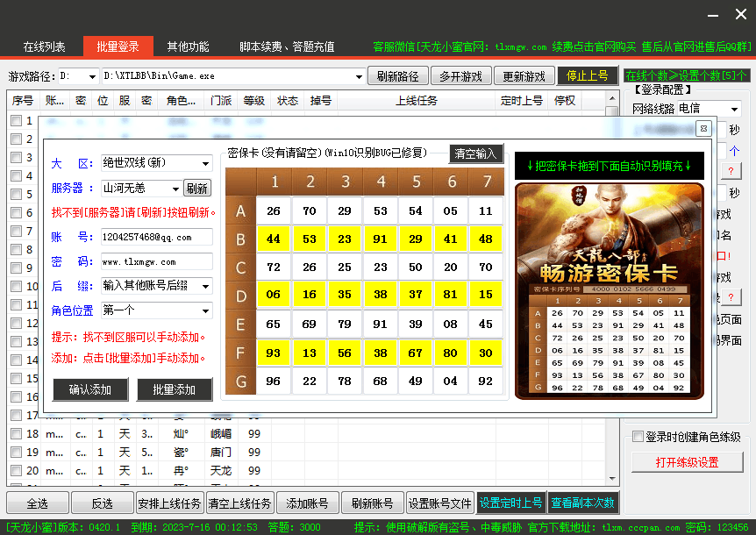The width and height of the screenshot is (756, 535).
Task: Select the checkbox for row 18
Action: point(17,433)
